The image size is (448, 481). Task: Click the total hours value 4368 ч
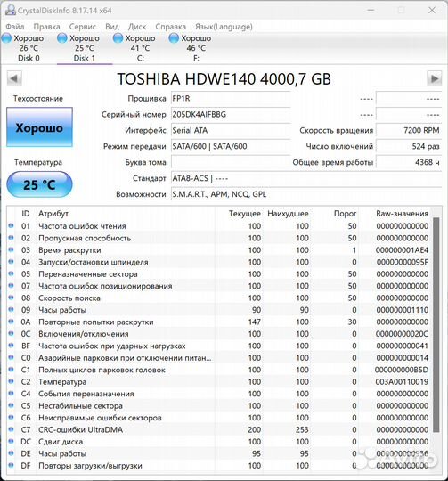click(409, 163)
